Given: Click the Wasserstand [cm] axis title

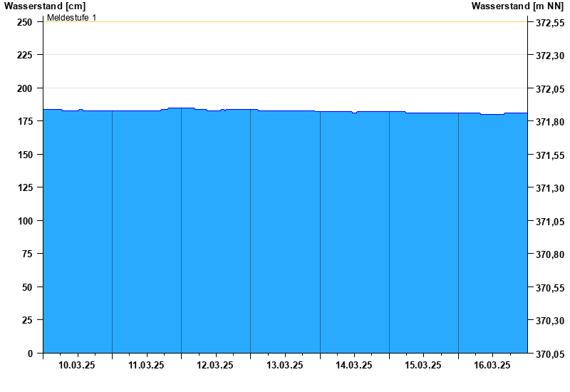Looking at the screenshot, I should (x=45, y=6).
